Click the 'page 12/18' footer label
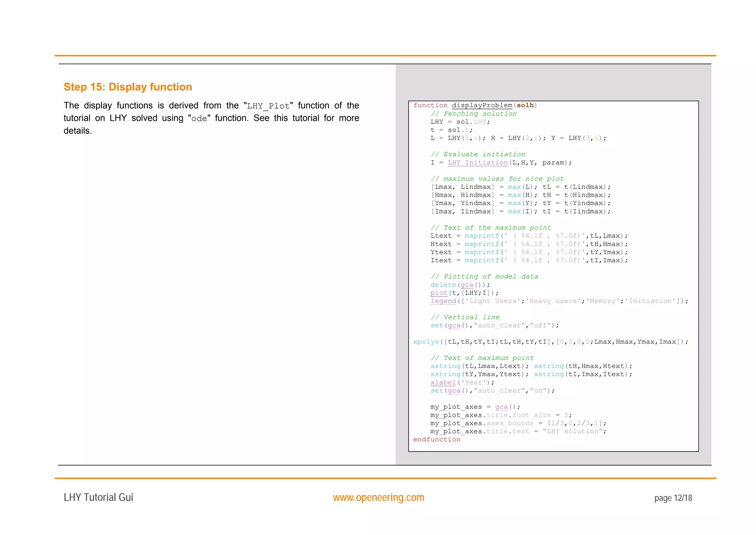 coord(673,498)
